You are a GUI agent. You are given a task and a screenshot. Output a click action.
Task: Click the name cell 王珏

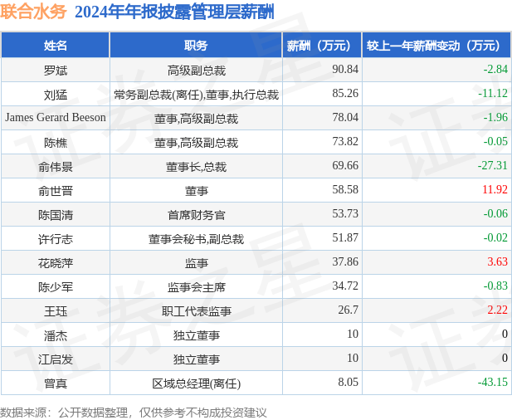56,311
